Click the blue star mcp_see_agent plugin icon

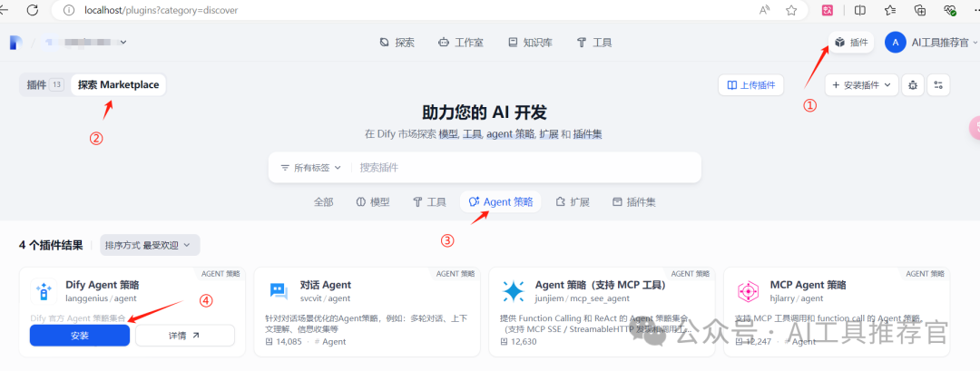click(x=513, y=291)
